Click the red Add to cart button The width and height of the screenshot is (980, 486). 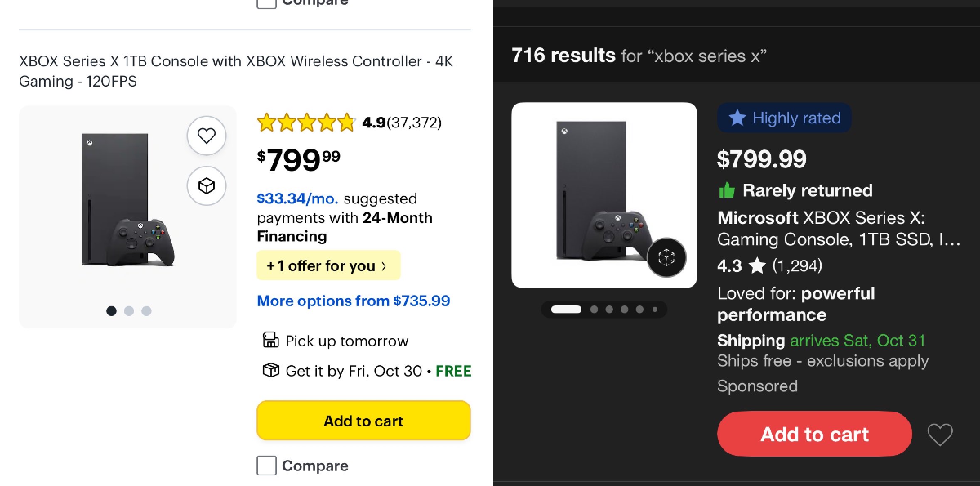point(814,434)
